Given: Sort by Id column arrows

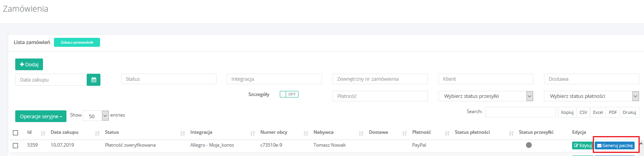Looking at the screenshot, I should [43, 133].
